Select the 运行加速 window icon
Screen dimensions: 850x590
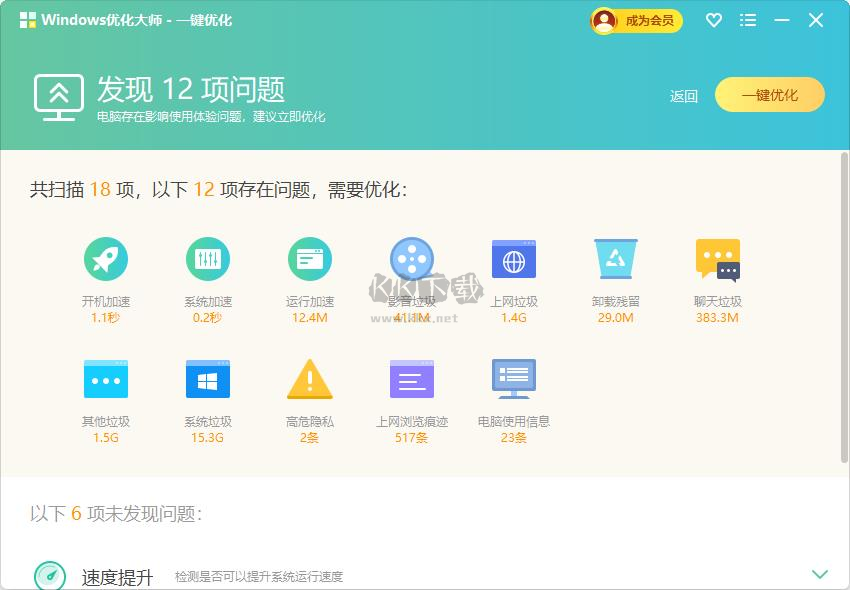(310, 259)
